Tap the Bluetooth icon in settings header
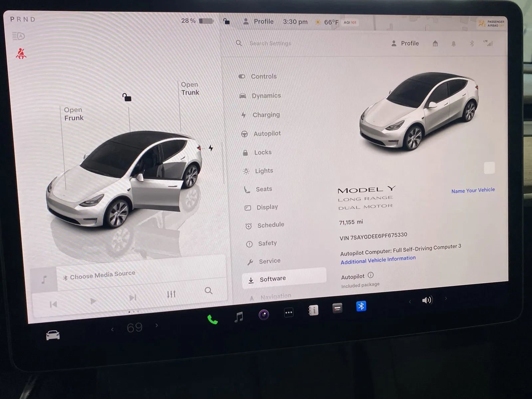Viewport: 532px width, 399px height. click(x=471, y=44)
